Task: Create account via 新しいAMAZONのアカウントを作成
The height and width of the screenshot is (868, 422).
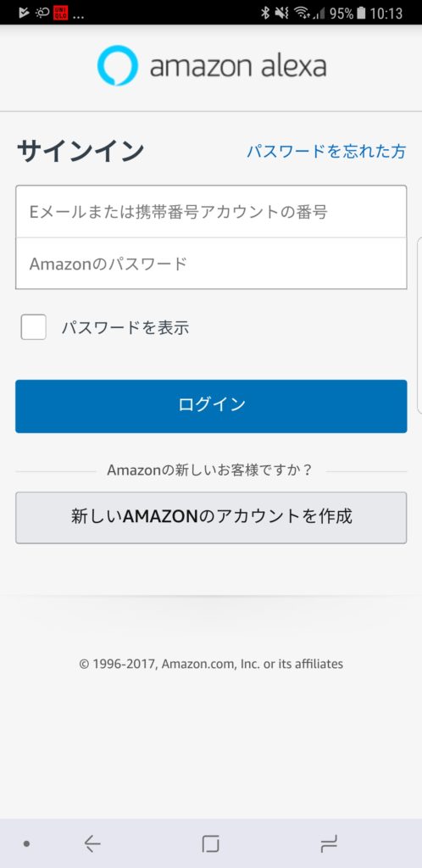Action: [211, 518]
